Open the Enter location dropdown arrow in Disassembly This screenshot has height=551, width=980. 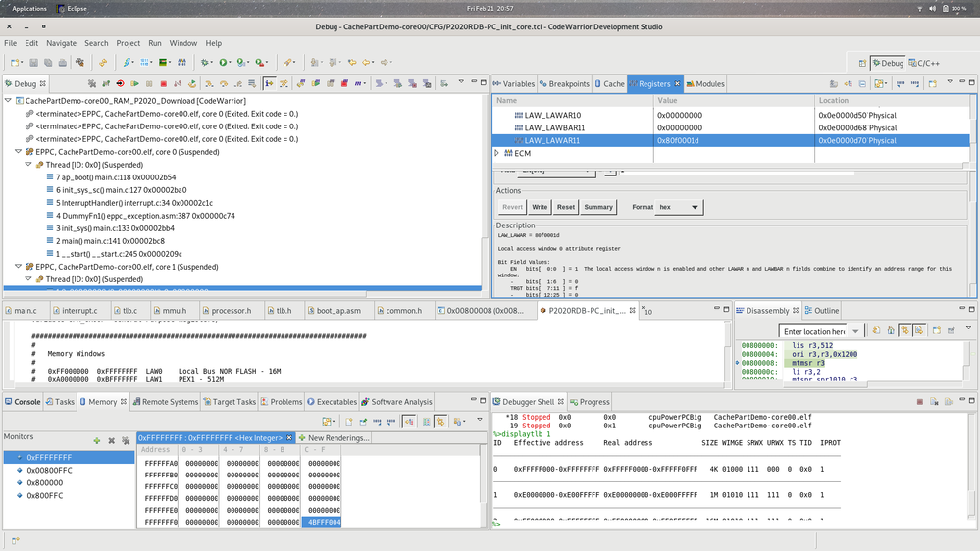[855, 331]
